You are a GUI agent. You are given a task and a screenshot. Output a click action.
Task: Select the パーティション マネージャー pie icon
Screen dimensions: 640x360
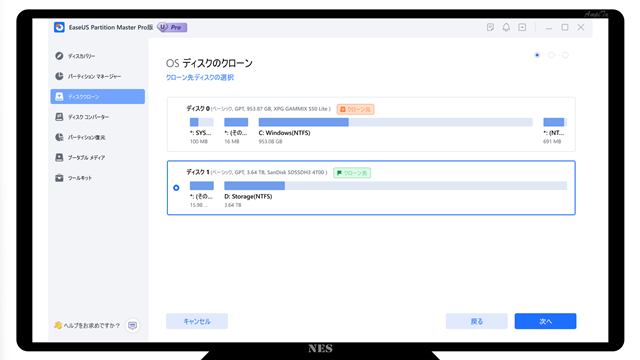pos(59,76)
